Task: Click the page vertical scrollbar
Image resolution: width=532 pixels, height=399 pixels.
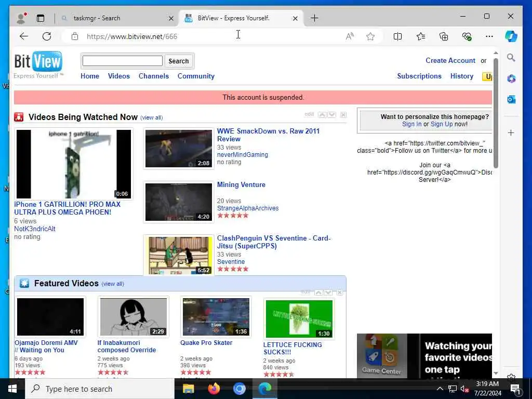Action: 496,113
